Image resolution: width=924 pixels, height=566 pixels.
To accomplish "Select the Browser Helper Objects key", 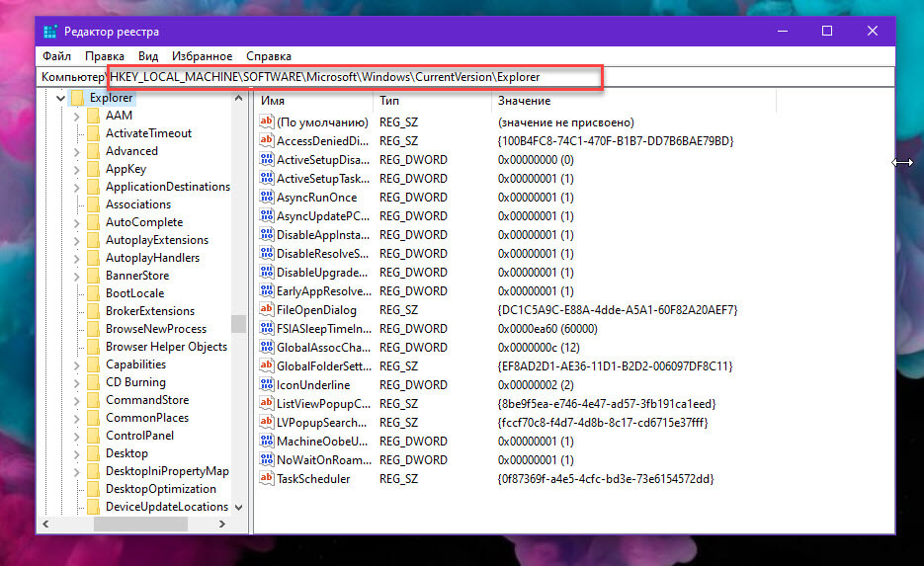I will pos(166,347).
